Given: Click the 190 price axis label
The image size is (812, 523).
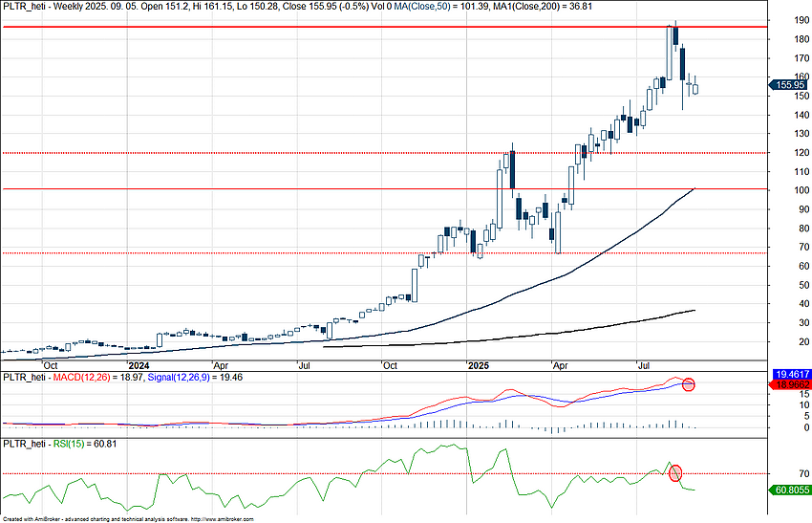Looking at the screenshot, I should 802,20.
